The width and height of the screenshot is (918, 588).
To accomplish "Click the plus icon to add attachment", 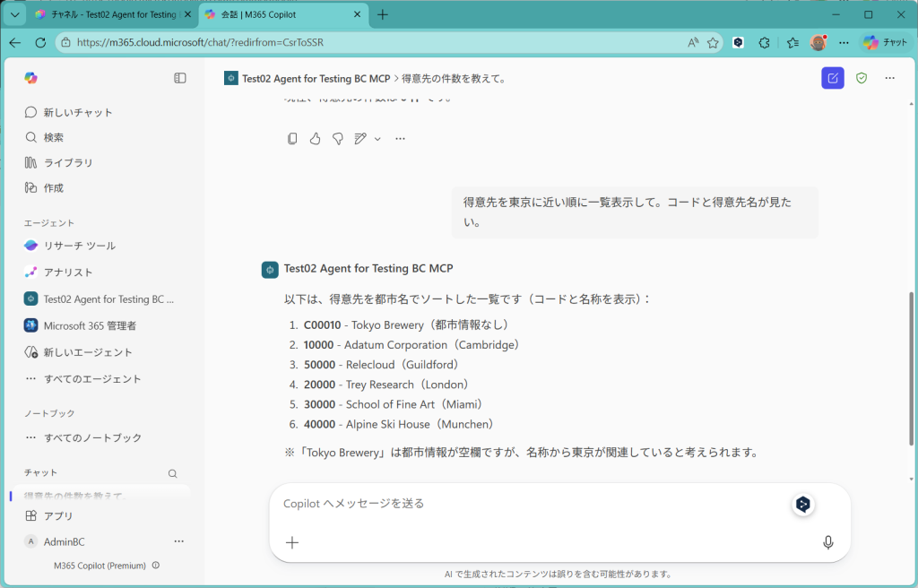I will point(292,542).
